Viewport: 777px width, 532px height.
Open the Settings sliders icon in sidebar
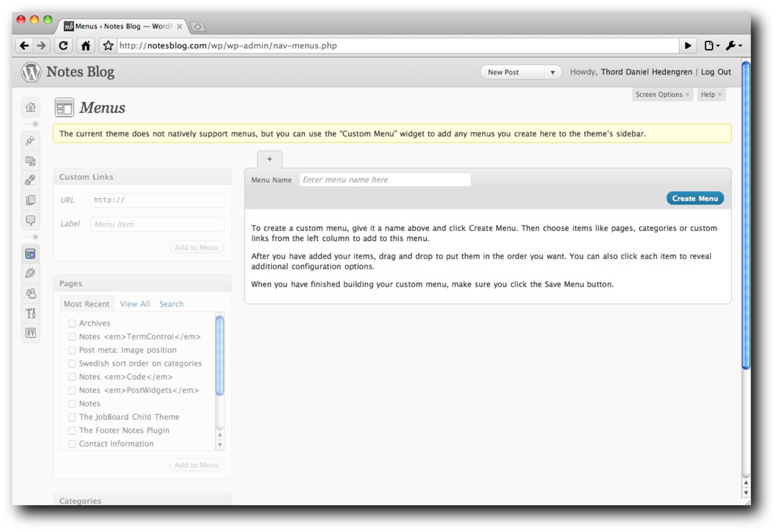[31, 333]
